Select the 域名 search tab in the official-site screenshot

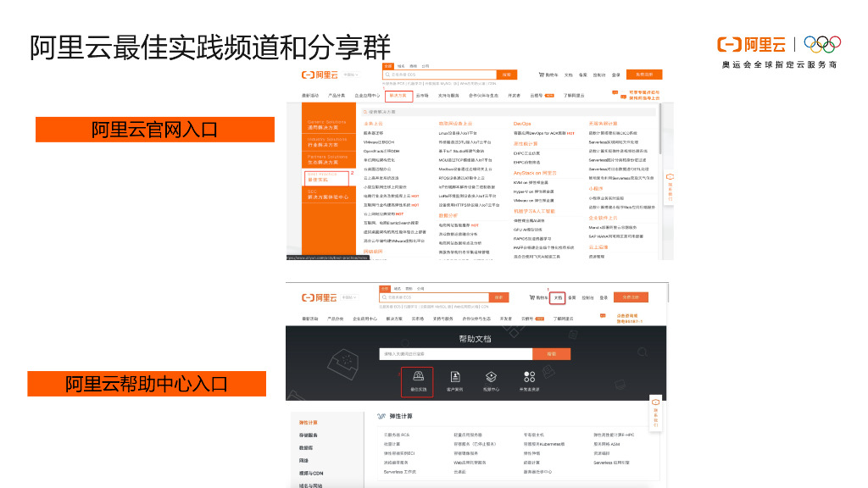click(x=401, y=66)
